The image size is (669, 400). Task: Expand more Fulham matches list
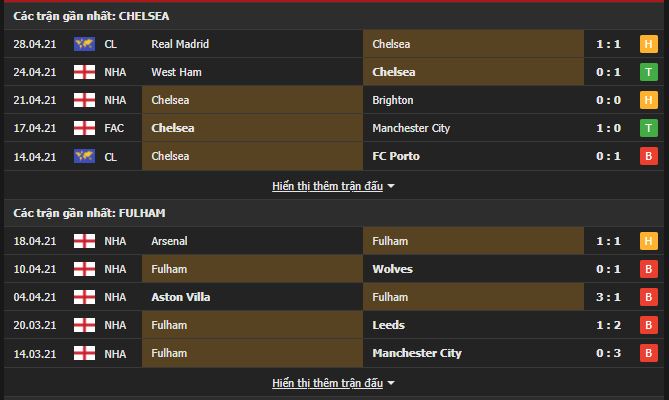(x=327, y=383)
